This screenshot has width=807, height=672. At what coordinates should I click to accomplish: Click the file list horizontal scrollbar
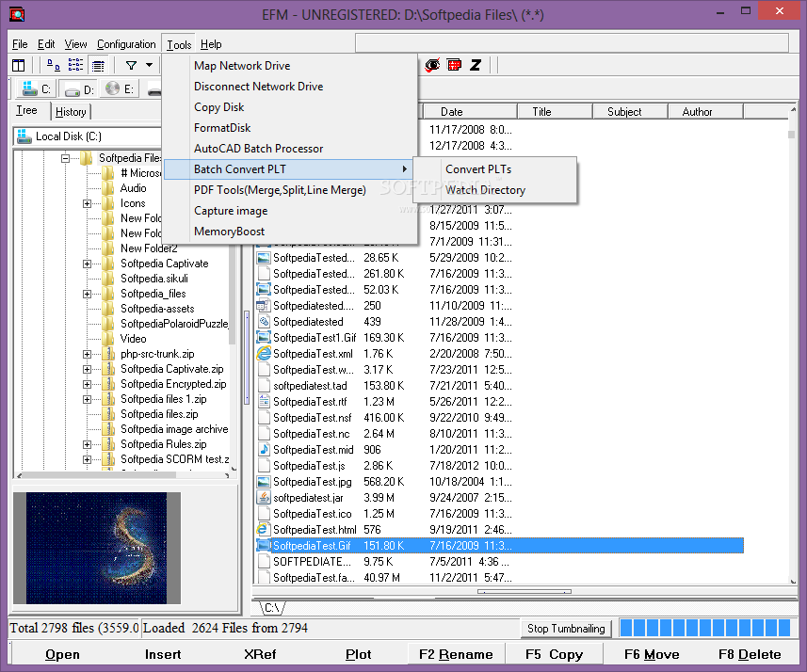coord(524,592)
